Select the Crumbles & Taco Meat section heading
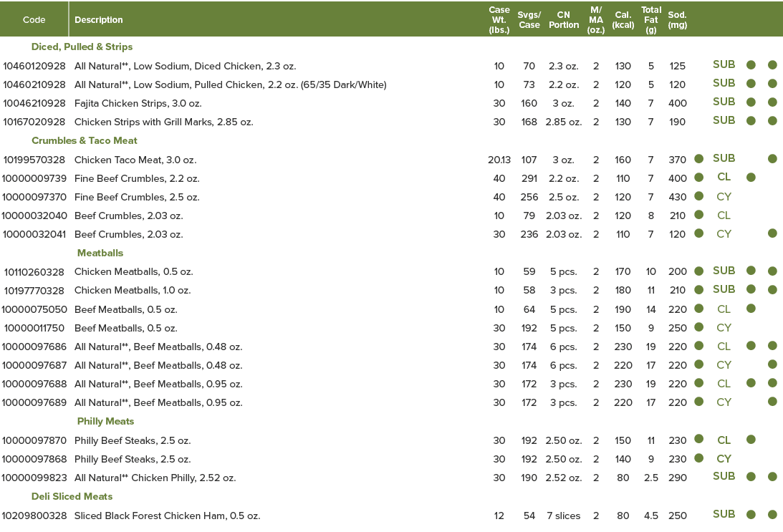 coord(85,140)
